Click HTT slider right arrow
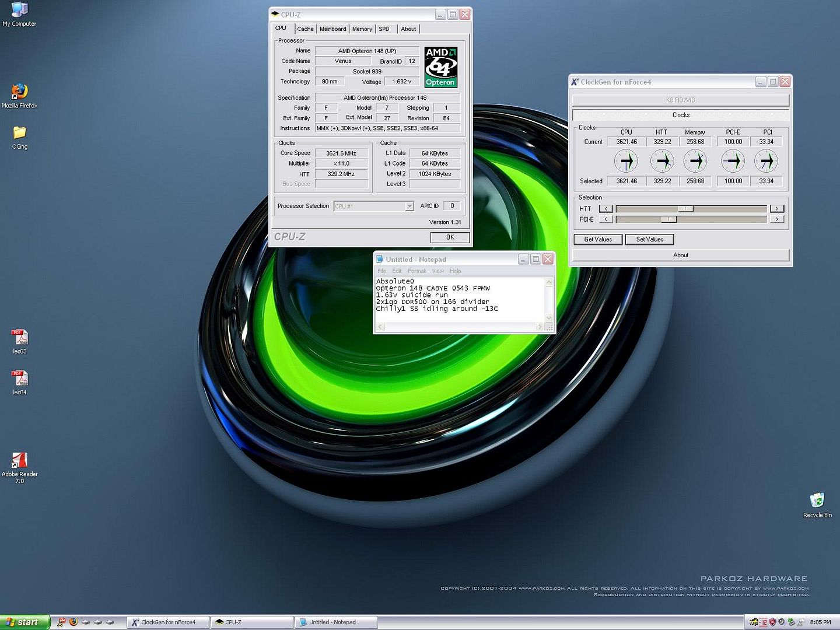 click(777, 209)
